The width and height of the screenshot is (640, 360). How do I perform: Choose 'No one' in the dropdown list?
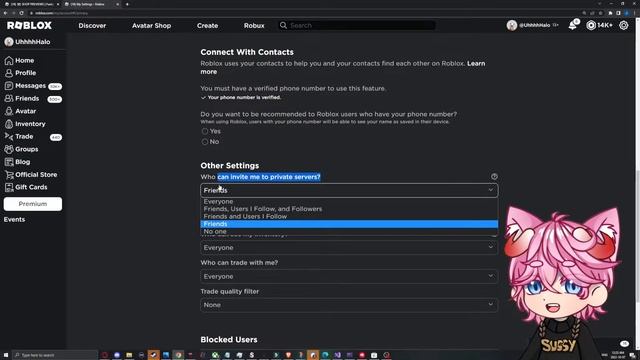[349, 231]
